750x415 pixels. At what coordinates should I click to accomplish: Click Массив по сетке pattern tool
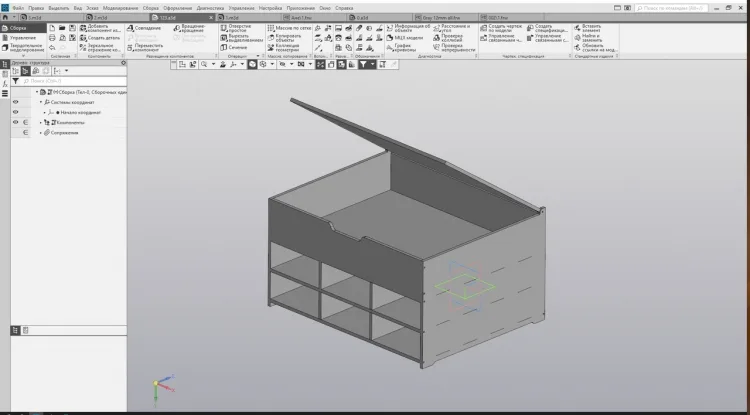(x=289, y=28)
